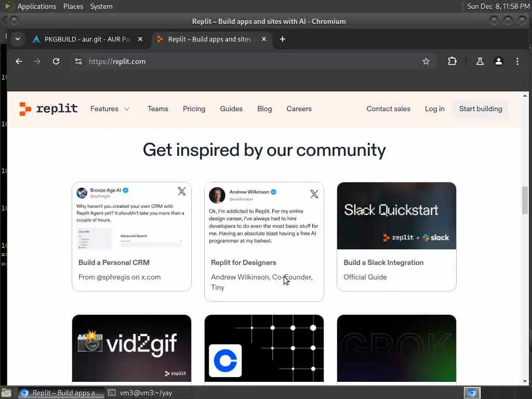Open the Chrome Labs flask icon
Screen dimensions: 532x399
click(480, 61)
